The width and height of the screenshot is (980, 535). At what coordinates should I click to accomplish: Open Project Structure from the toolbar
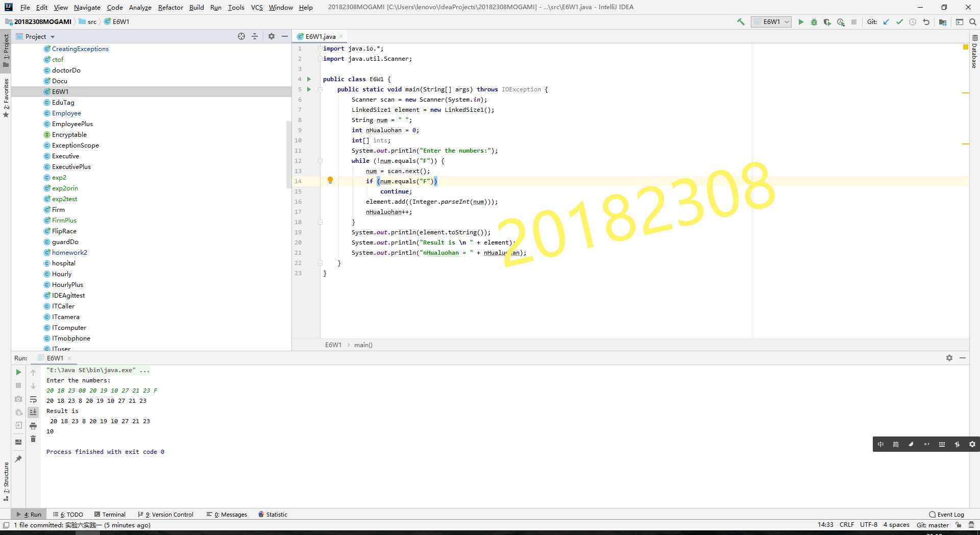[x=943, y=22]
